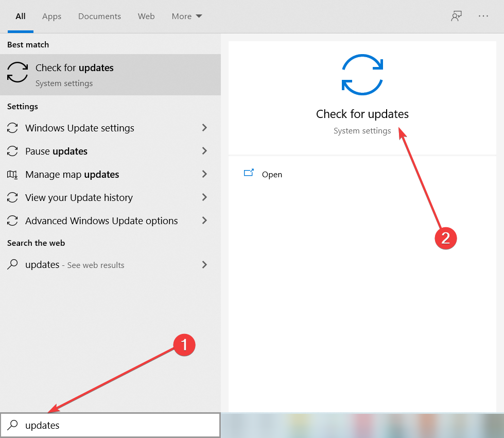Switch to the Apps tab
Viewport: 504px width, 438px height.
point(52,16)
